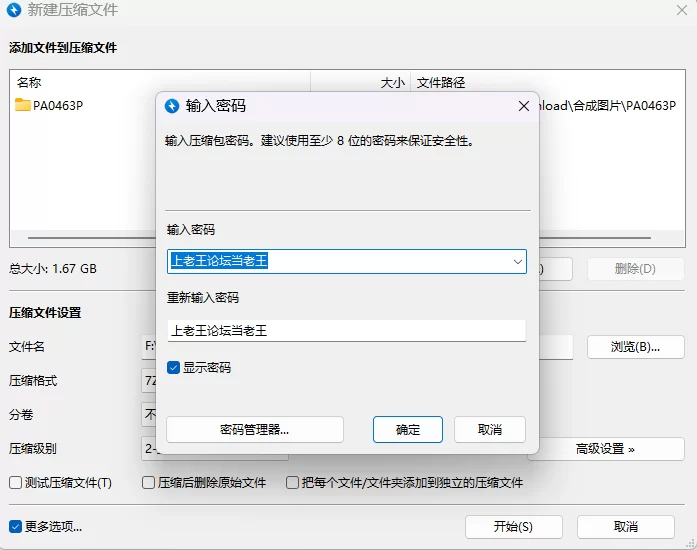Close the 输入密码 dialog with X
The image size is (697, 550).
[524, 106]
